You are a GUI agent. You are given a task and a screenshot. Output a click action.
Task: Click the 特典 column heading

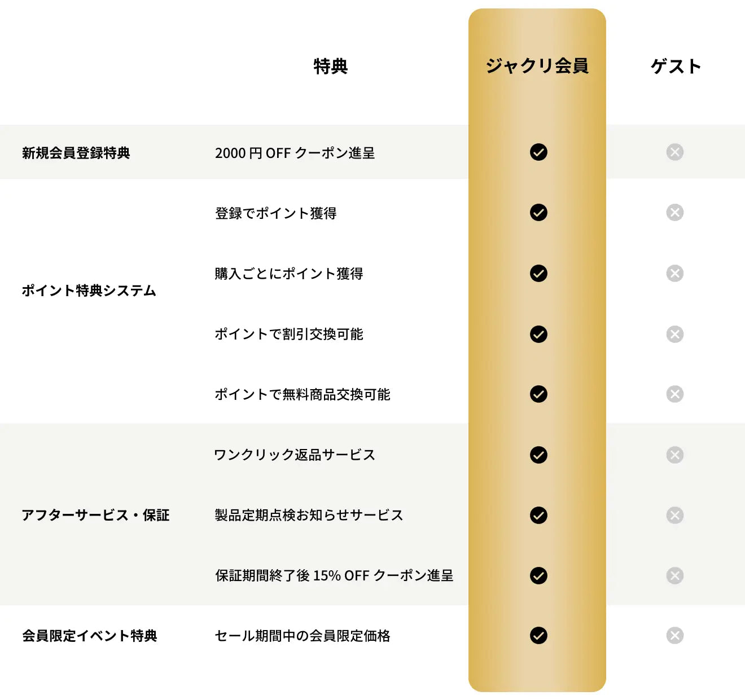331,66
